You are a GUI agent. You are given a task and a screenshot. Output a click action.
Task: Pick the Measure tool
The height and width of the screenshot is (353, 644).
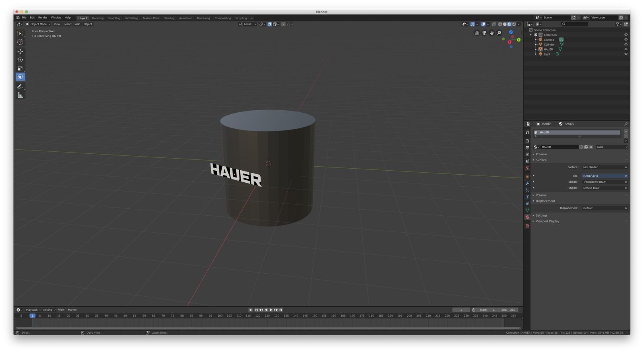click(x=20, y=95)
